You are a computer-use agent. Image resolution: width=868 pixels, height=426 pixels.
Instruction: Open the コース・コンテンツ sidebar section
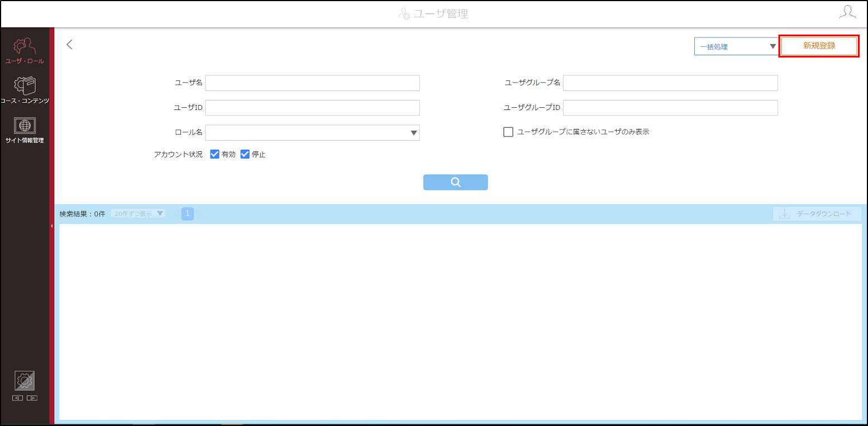tap(25, 90)
